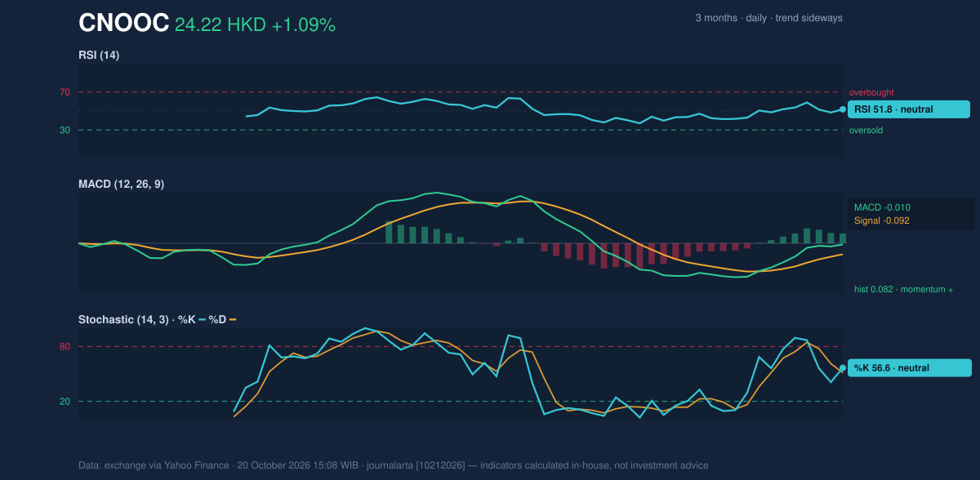
Task: Click the 'RSI 51.8 · neutral' badge
Action: coord(908,109)
